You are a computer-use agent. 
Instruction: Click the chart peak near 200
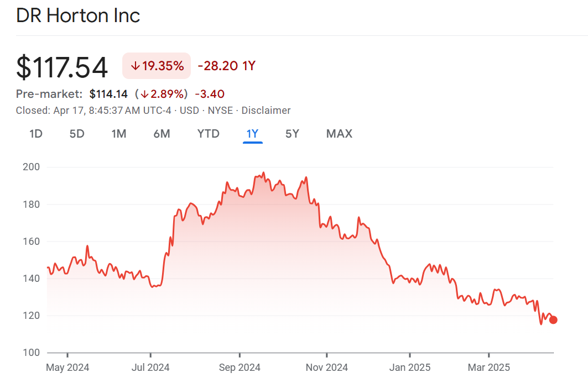click(263, 173)
